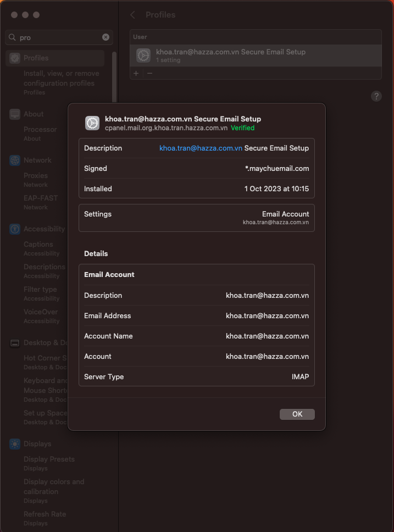Click the 'Email Account' details heading
Image resolution: width=394 pixels, height=532 pixels.
(x=109, y=275)
